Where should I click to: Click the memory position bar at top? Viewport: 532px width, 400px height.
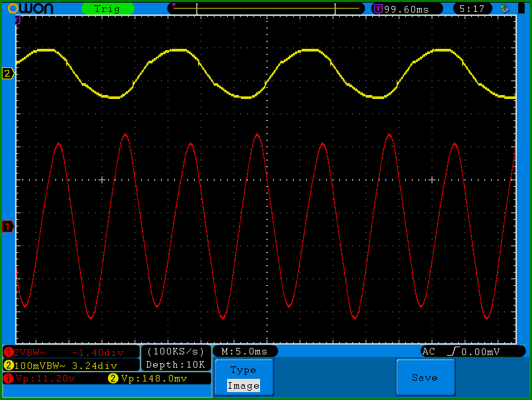[267, 9]
